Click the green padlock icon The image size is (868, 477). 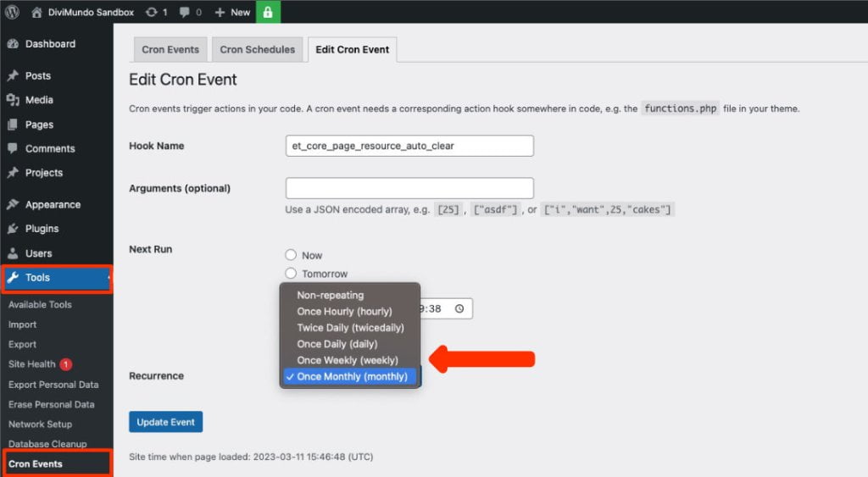[x=268, y=12]
